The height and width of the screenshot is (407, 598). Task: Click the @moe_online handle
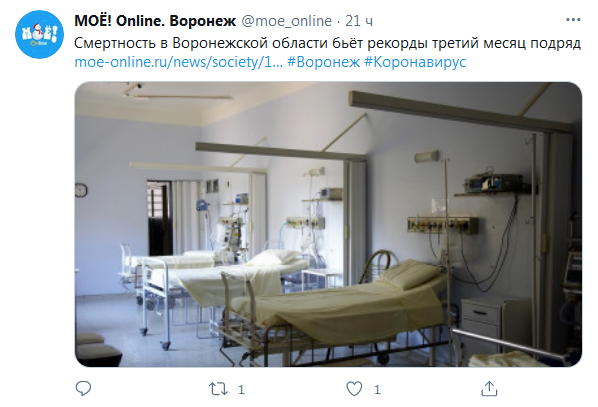[x=286, y=21]
